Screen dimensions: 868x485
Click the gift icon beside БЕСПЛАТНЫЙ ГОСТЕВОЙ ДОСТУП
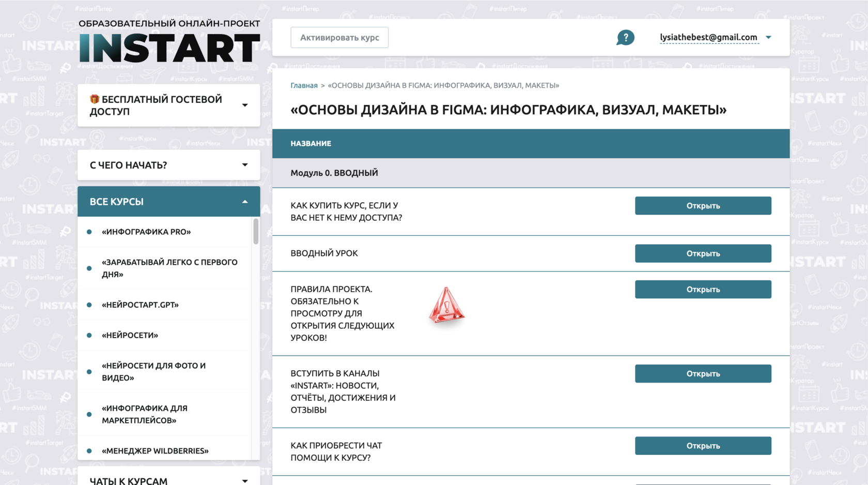pyautogui.click(x=94, y=99)
